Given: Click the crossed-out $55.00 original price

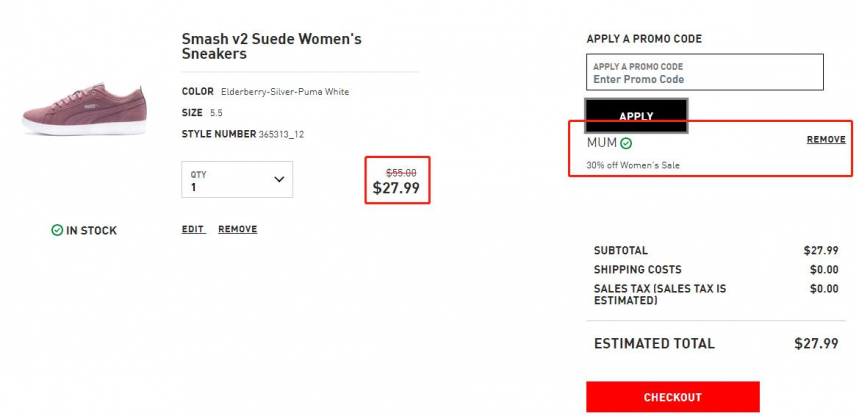Looking at the screenshot, I should point(401,173).
